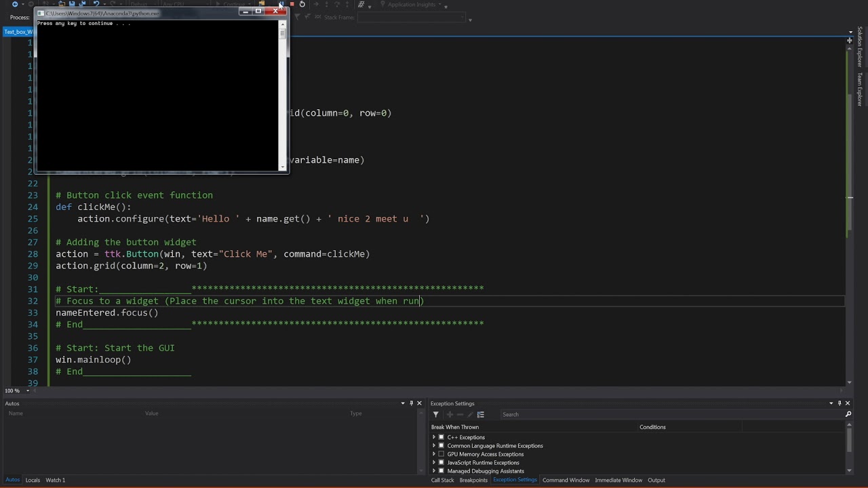Close the Exception Settings panel
The width and height of the screenshot is (868, 488).
tap(848, 403)
